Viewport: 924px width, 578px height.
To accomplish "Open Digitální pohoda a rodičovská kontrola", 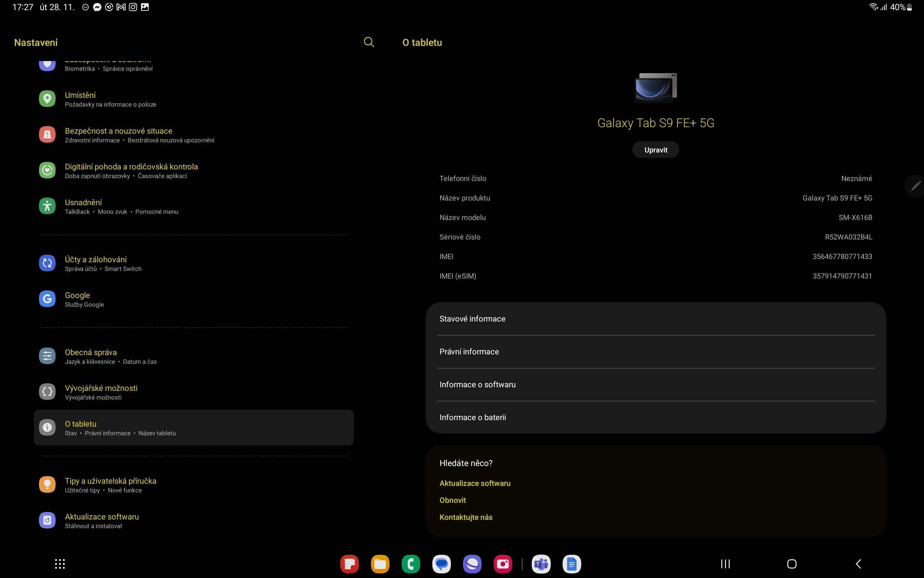I will (193, 171).
